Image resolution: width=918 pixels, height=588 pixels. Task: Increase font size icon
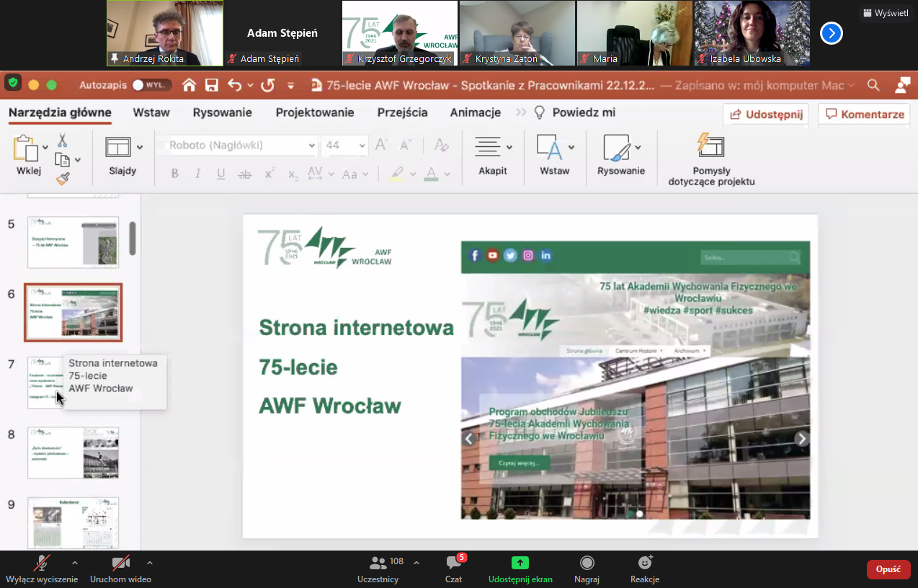tap(381, 145)
